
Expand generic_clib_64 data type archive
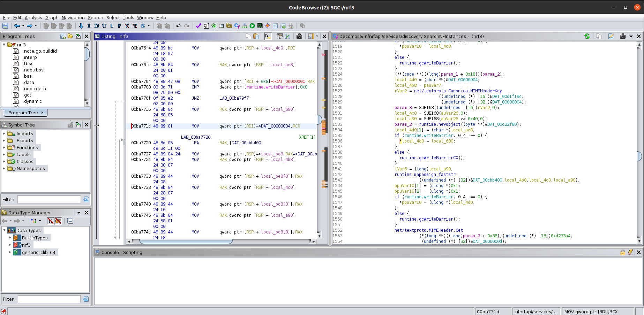click(x=10, y=252)
